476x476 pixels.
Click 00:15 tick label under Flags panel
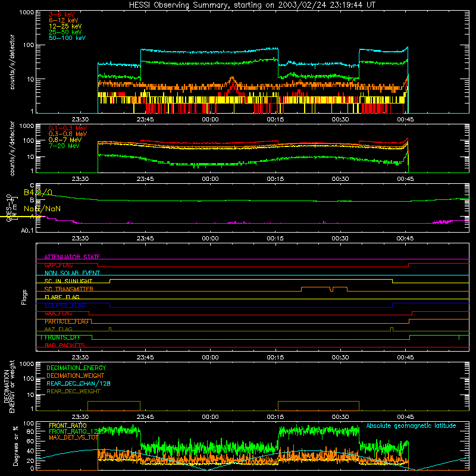275,358
